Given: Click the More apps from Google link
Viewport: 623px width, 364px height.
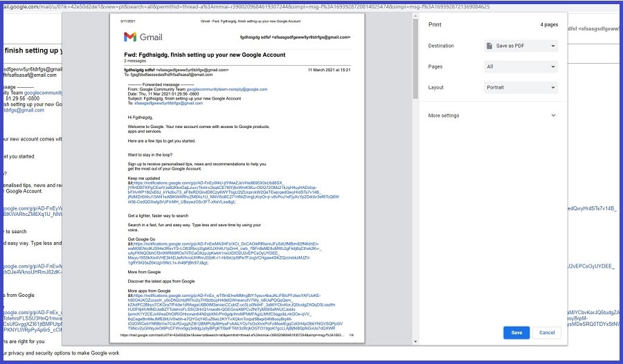Looking at the screenshot, I should click(x=235, y=312).
